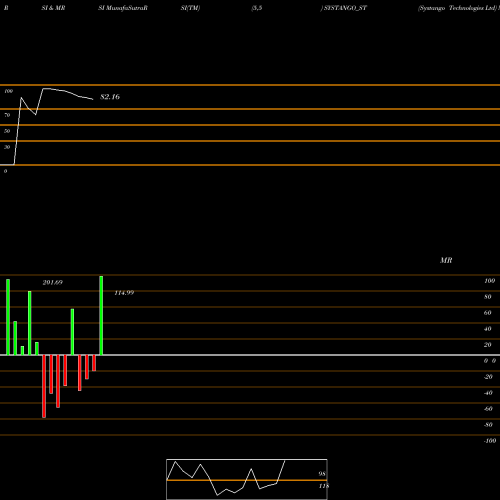Click the 20 label on the MR right axis
The height and width of the screenshot is (500, 500).
[488, 345]
